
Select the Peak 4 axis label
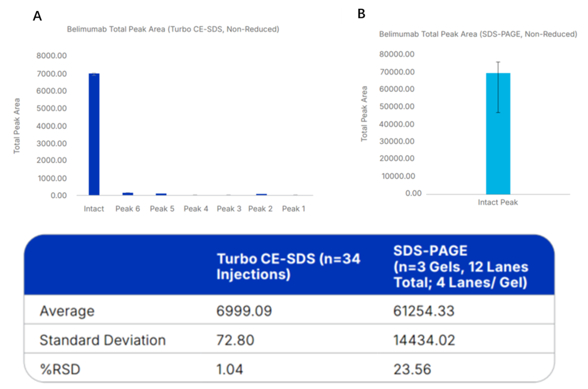(x=195, y=209)
